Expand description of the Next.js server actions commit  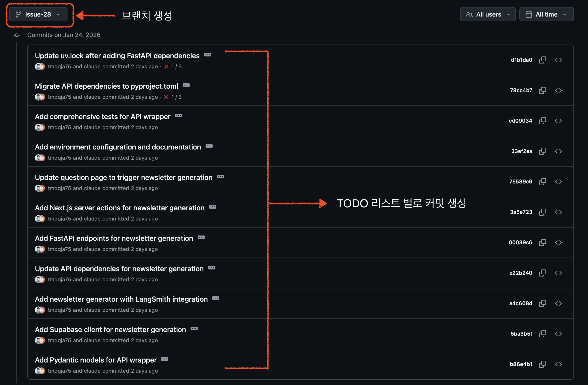212,207
